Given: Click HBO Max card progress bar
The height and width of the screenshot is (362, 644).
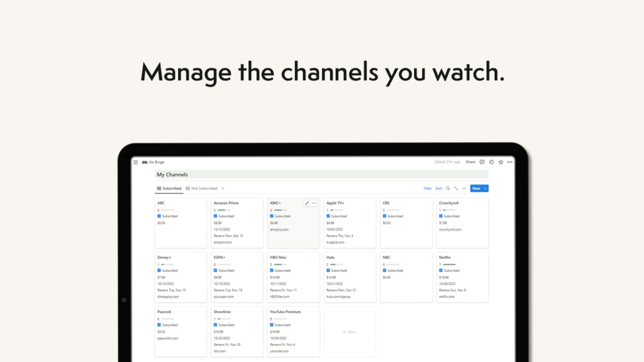Looking at the screenshot, I should tap(280, 265).
